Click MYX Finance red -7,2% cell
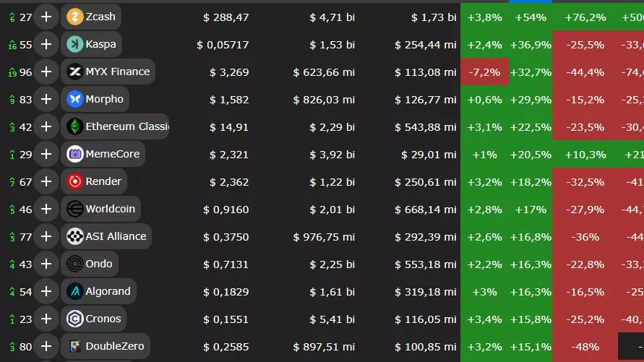Image resolution: width=644 pixels, height=362 pixels. click(x=484, y=72)
